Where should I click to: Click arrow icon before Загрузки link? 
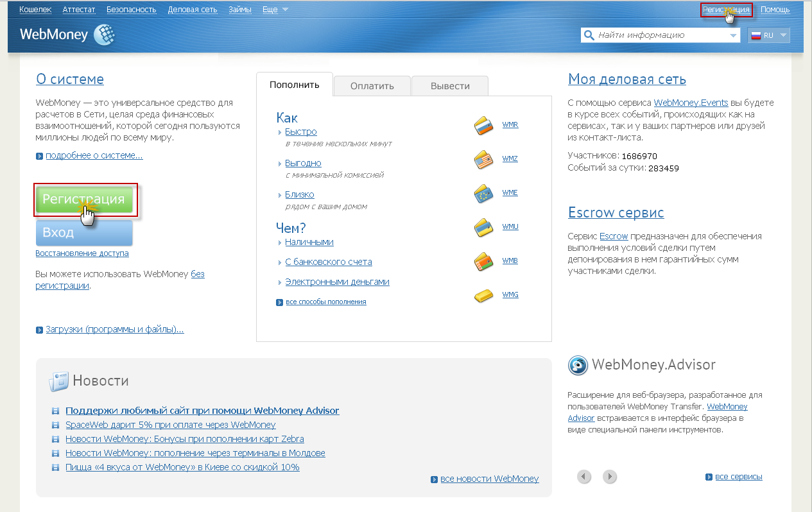coord(40,330)
